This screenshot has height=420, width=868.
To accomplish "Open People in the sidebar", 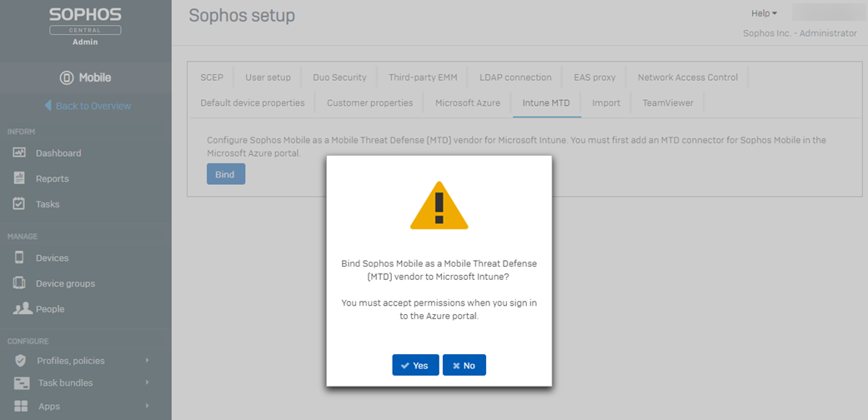I will (x=50, y=309).
